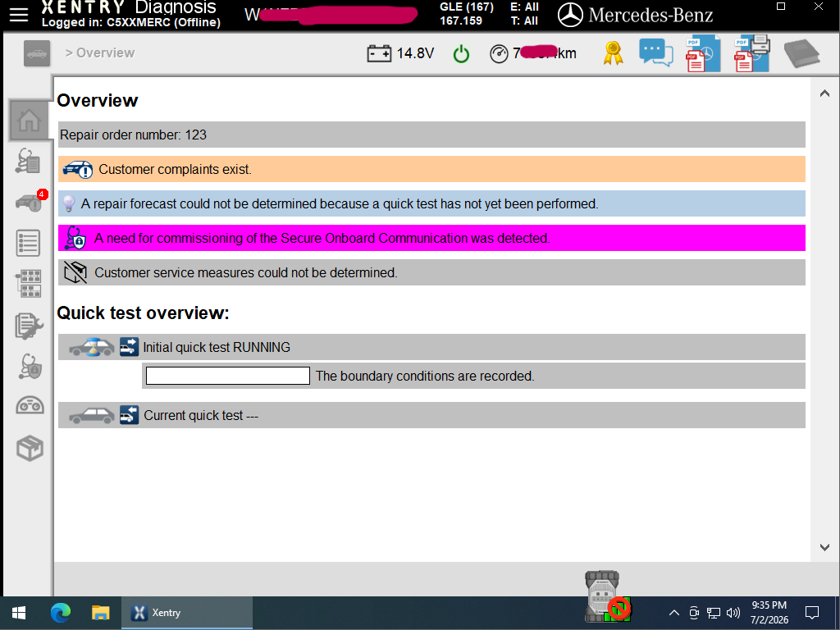Open the stethoscope checklist sidebar icon
Image resolution: width=840 pixels, height=630 pixels.
(x=29, y=161)
